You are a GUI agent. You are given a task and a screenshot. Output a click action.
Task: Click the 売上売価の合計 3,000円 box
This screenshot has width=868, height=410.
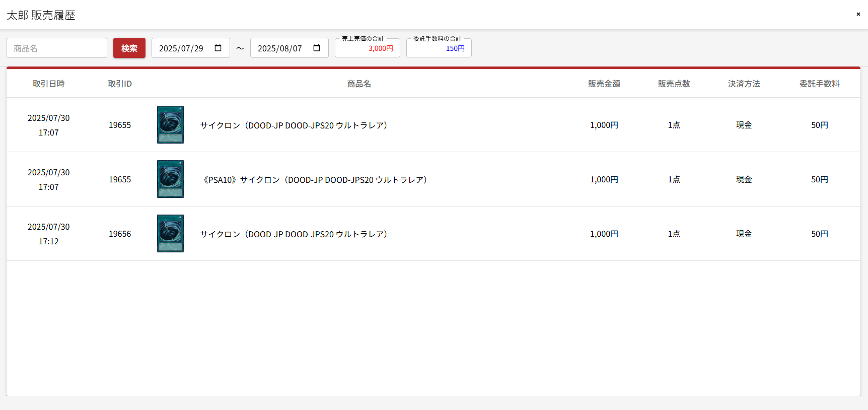[x=368, y=48]
